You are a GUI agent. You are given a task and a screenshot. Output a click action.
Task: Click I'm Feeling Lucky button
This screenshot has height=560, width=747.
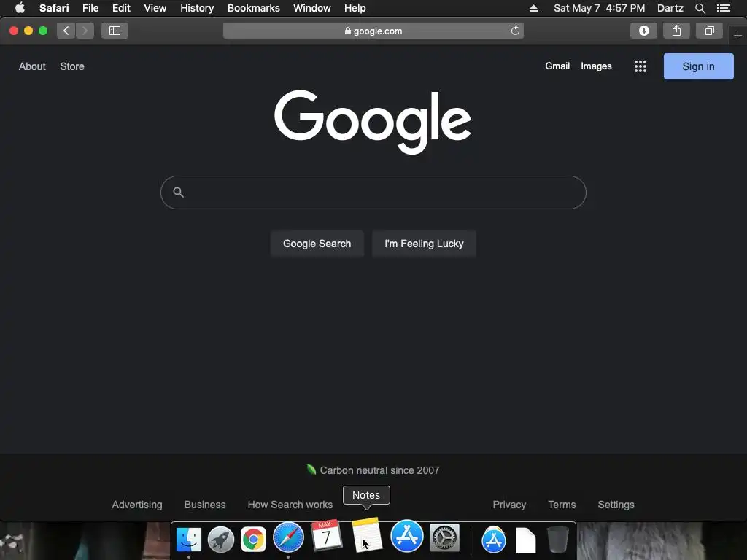[424, 244]
